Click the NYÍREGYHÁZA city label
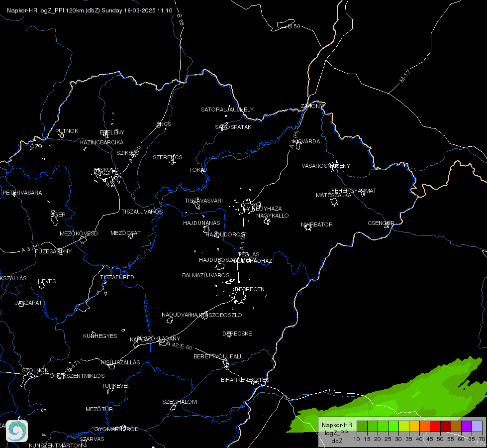This screenshot has width=487, height=448. pos(263,209)
